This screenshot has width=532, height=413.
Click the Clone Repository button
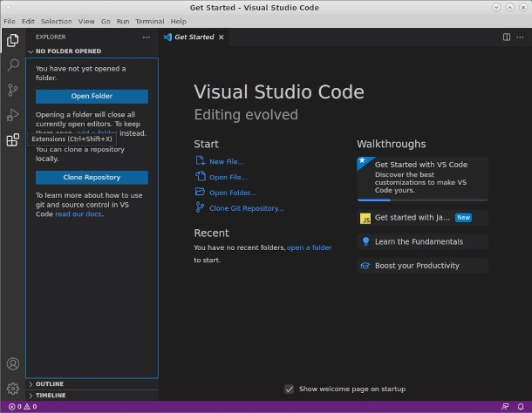click(x=92, y=178)
